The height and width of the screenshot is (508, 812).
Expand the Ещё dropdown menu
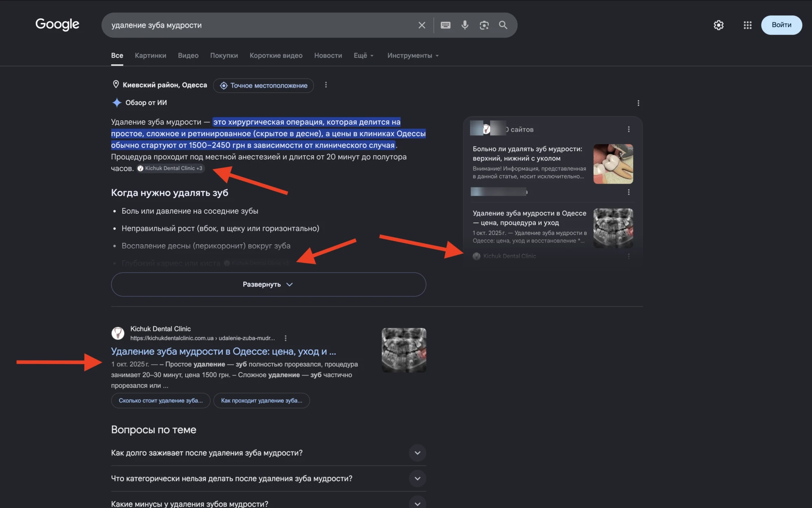(x=364, y=56)
